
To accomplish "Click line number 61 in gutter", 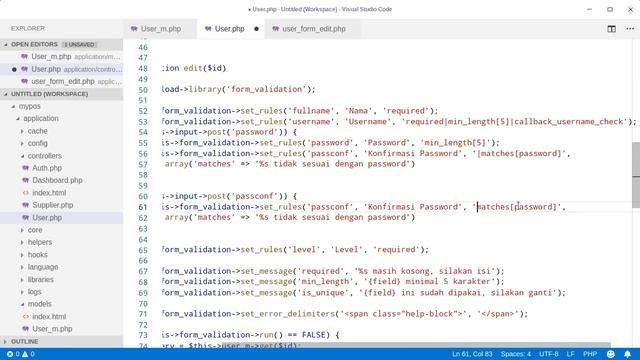I will [x=142, y=207].
